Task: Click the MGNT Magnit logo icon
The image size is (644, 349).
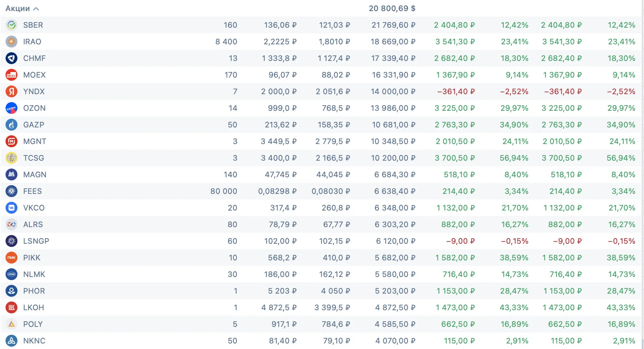Action: [11, 141]
